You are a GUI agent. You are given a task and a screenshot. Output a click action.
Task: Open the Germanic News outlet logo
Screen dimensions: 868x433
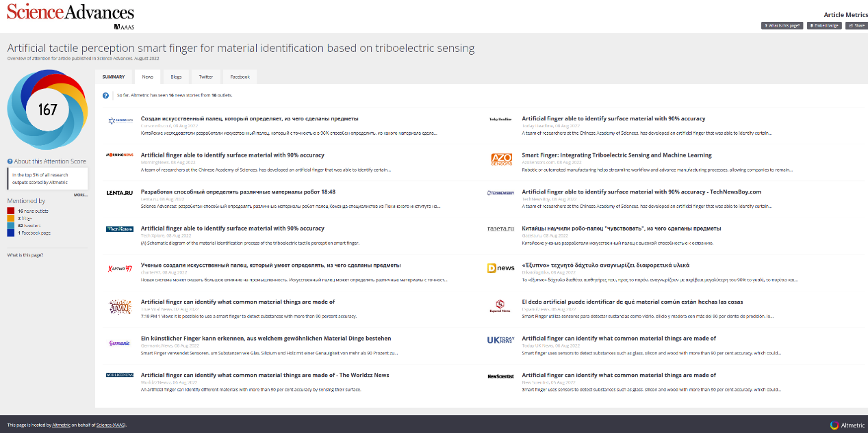click(120, 343)
